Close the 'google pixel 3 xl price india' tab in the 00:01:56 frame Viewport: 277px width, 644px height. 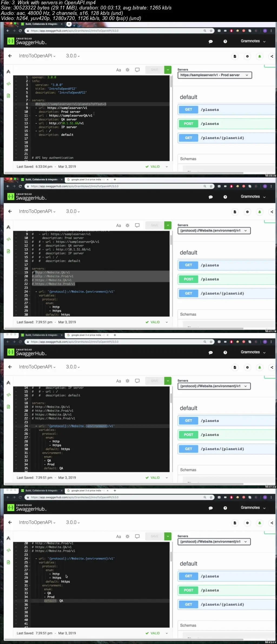[x=108, y=335]
